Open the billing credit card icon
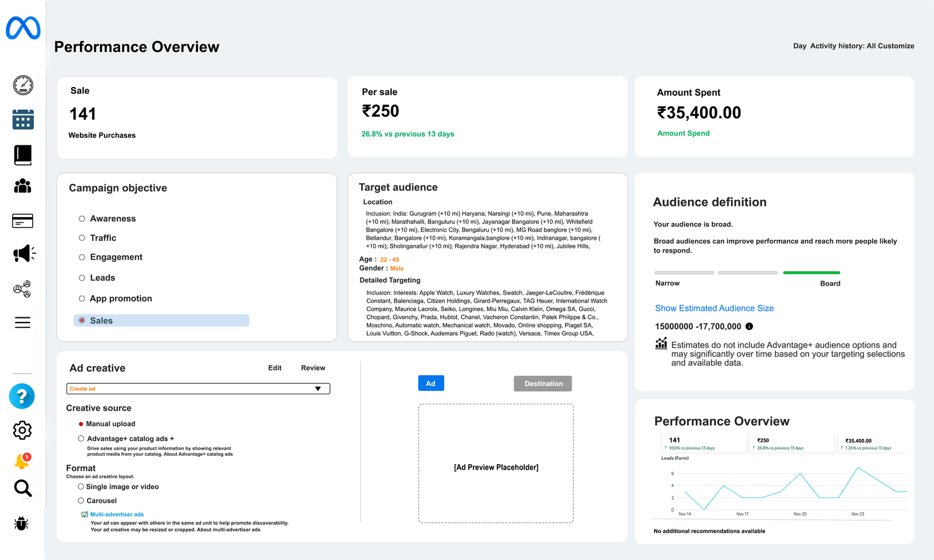The image size is (934, 560). pyautogui.click(x=23, y=221)
